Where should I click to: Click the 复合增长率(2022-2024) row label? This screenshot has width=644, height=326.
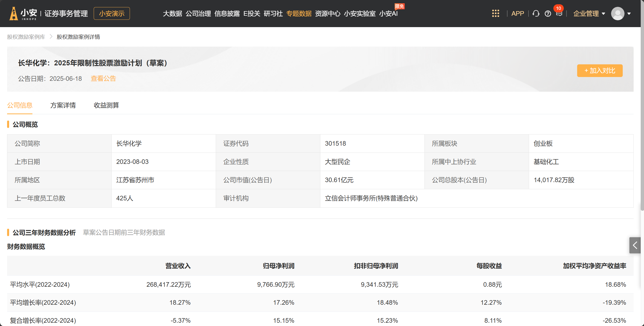click(43, 320)
